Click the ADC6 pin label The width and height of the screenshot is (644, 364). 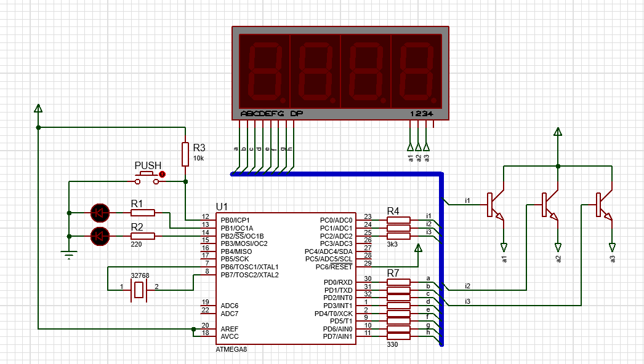pyautogui.click(x=230, y=306)
